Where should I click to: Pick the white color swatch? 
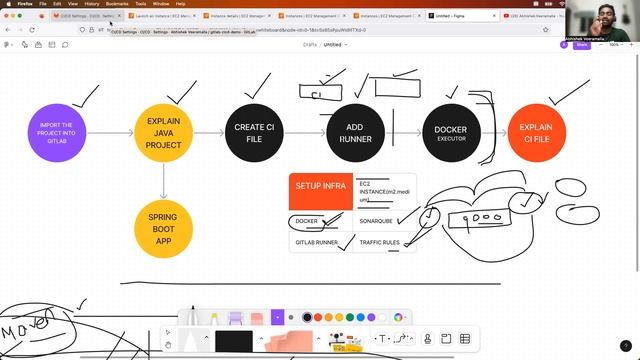coord(382,317)
